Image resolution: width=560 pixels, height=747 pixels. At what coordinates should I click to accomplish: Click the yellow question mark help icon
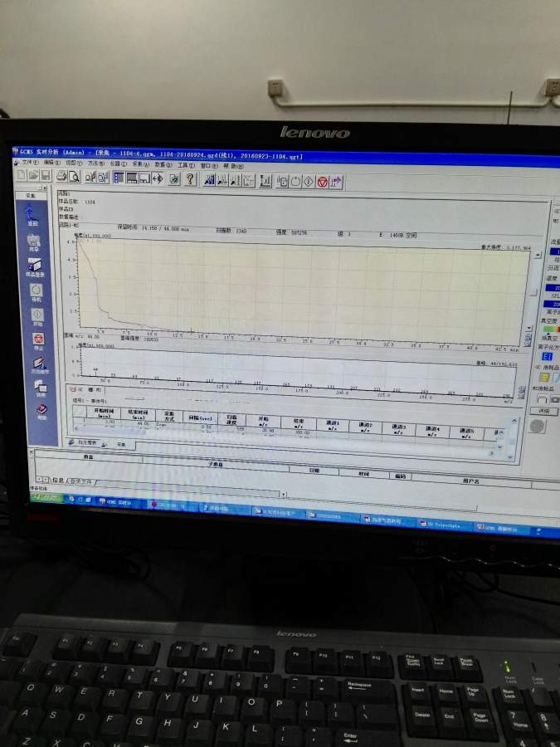click(x=190, y=179)
